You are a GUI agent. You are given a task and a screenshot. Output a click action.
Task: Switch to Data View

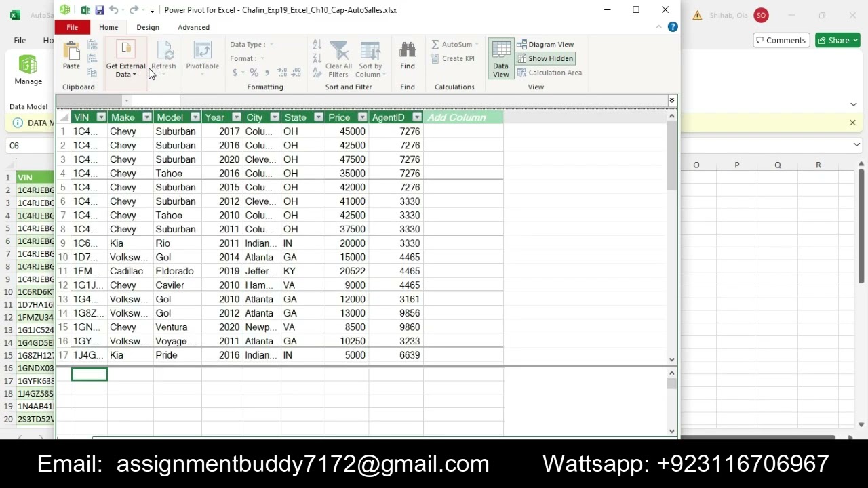pyautogui.click(x=500, y=60)
